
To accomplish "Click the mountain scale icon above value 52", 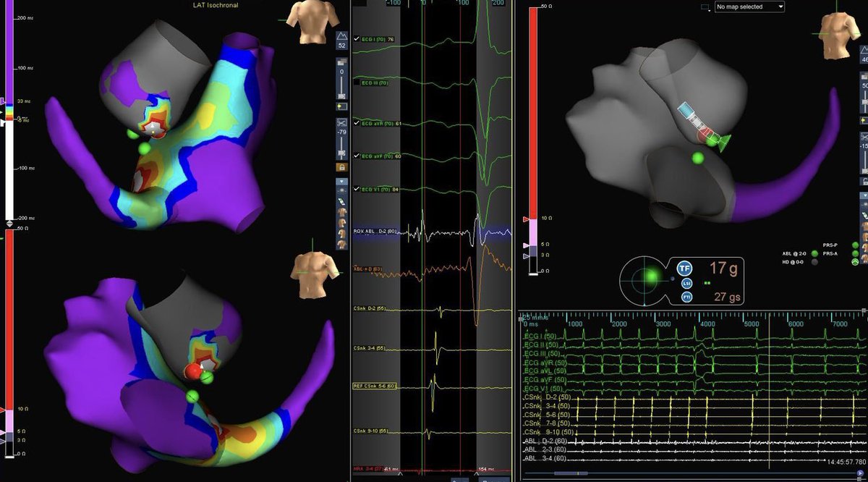I will [x=341, y=36].
